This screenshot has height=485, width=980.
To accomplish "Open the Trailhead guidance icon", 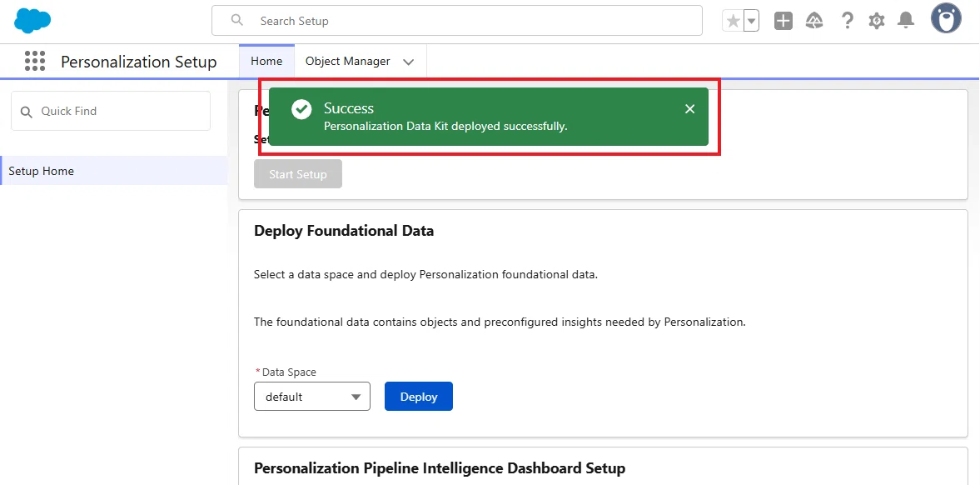I will (x=814, y=21).
